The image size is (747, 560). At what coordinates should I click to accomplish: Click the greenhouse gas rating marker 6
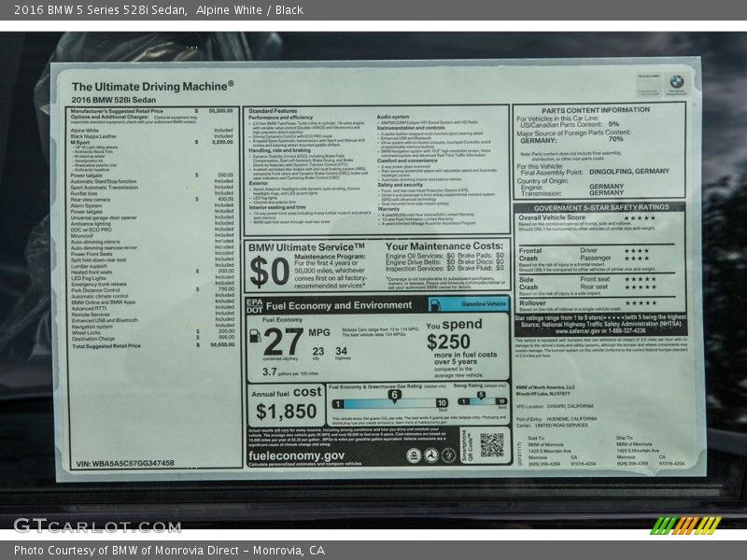point(394,396)
